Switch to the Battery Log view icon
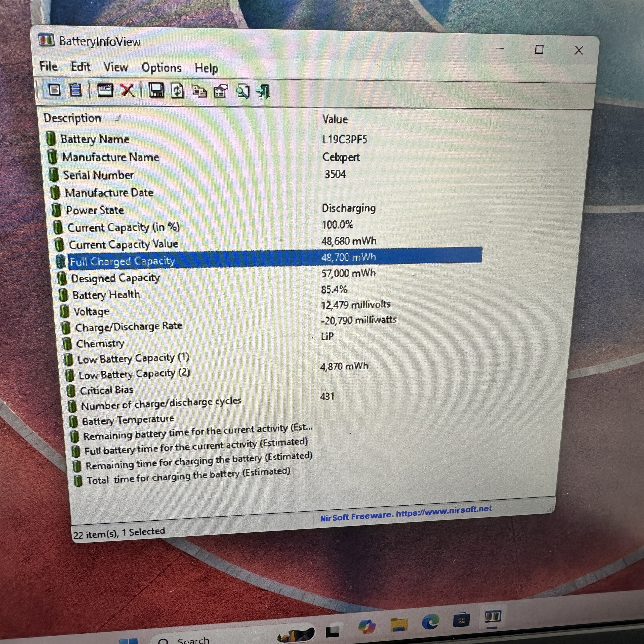This screenshot has width=644, height=644. pos(75,90)
